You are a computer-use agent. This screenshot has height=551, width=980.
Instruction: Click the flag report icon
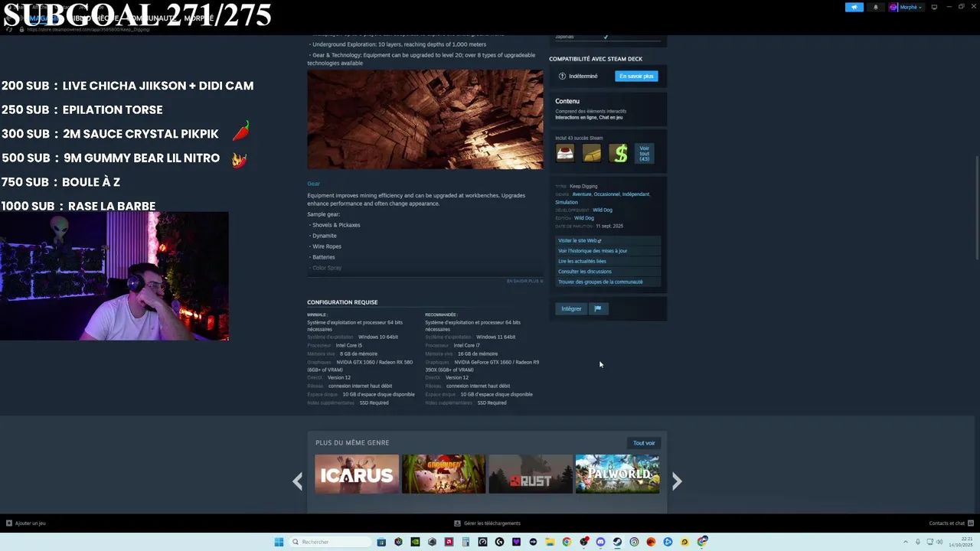point(598,308)
